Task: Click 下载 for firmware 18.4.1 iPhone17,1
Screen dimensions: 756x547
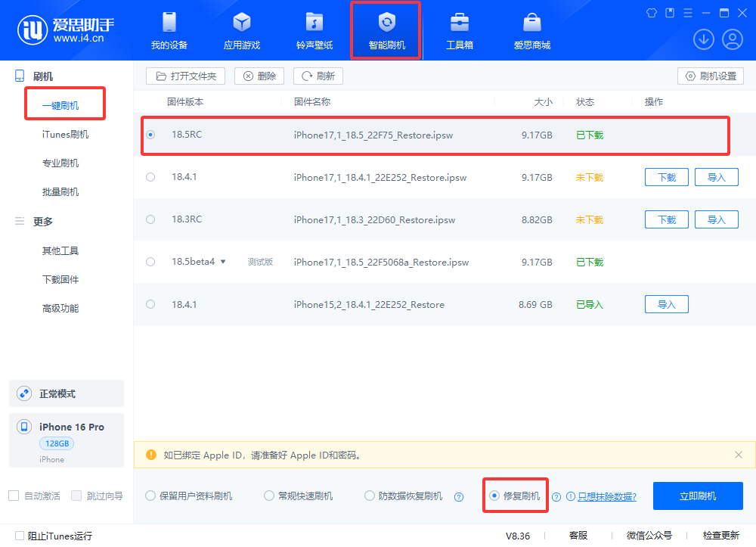Action: 666,177
